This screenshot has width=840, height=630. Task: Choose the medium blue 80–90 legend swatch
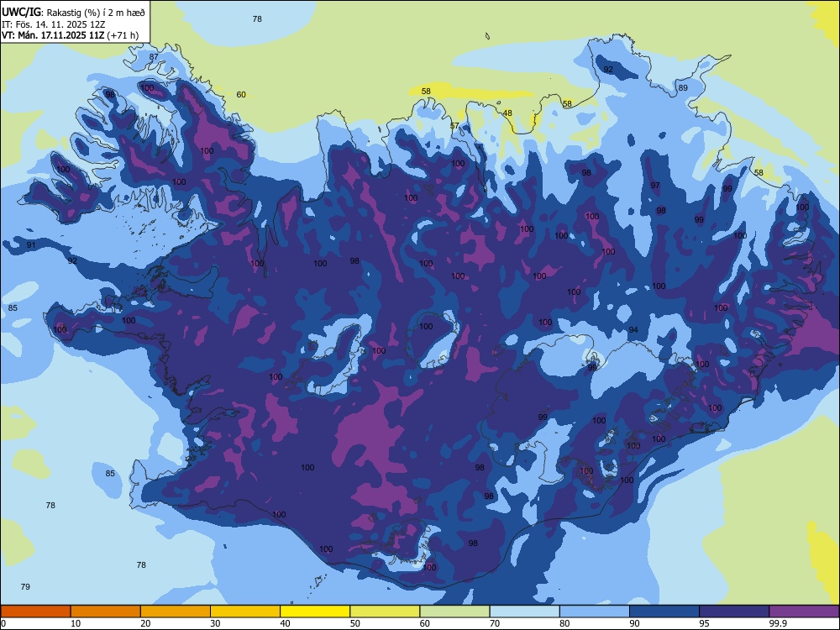coord(595,612)
